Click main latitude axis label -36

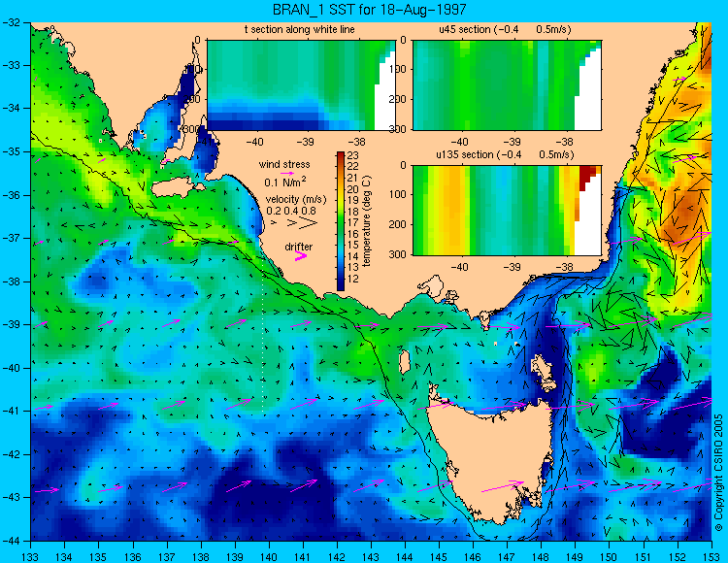tap(11, 195)
